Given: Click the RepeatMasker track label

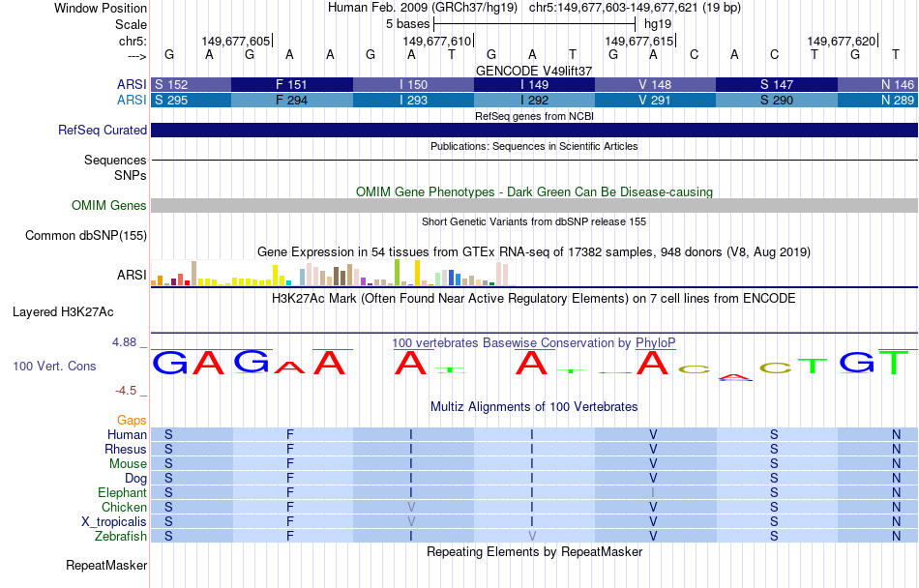Looking at the screenshot, I should pyautogui.click(x=106, y=565).
